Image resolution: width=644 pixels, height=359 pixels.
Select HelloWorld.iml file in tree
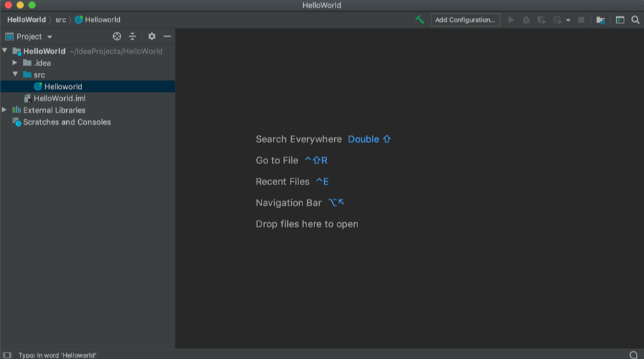coord(59,99)
